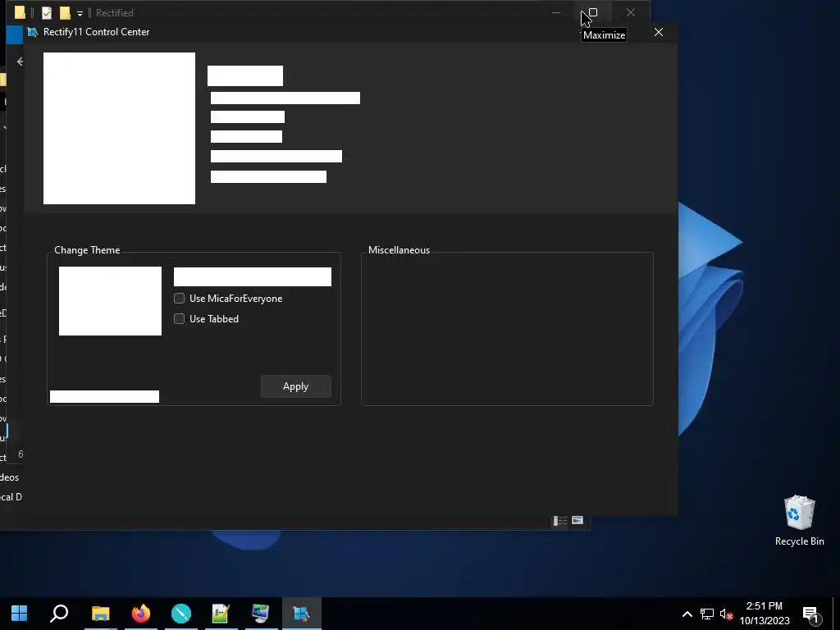Switch Explorer to details view icon
This screenshot has width=840, height=630.
pyautogui.click(x=560, y=520)
